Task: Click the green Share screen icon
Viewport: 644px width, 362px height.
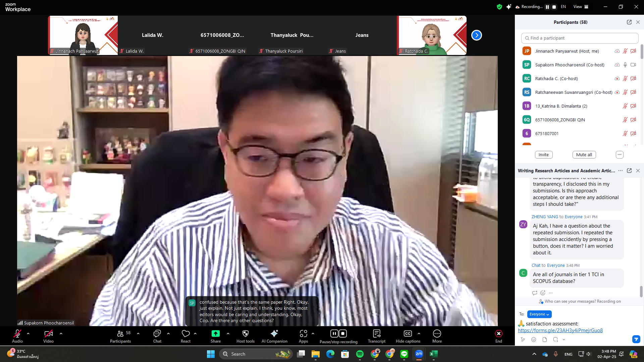Action: pos(215,334)
